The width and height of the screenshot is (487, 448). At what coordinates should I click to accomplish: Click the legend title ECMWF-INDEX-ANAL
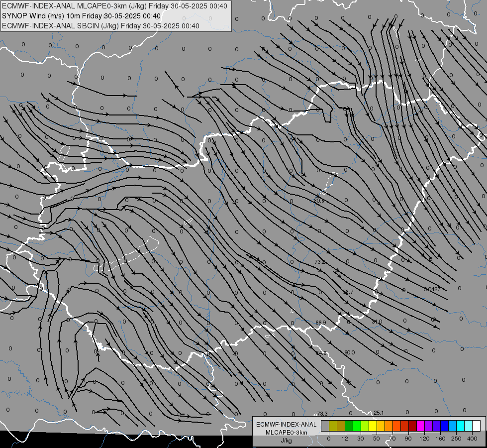coord(287,425)
